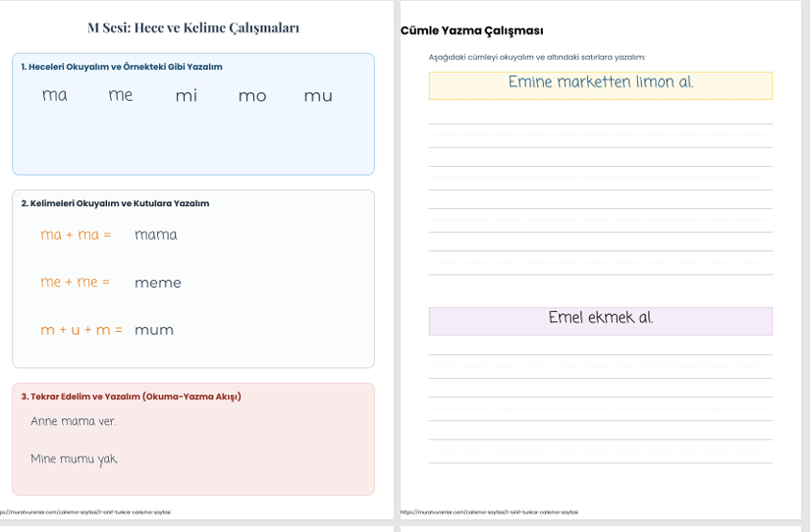Select the syllable "ma" in section 1
810x532 pixels.
click(x=55, y=95)
